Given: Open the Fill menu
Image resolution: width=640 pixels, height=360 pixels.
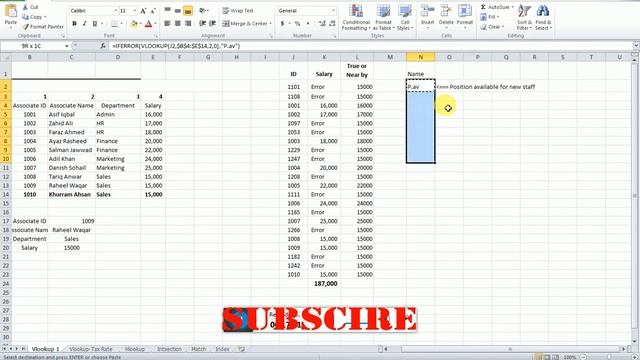Looking at the screenshot, I should pyautogui.click(x=488, y=17).
